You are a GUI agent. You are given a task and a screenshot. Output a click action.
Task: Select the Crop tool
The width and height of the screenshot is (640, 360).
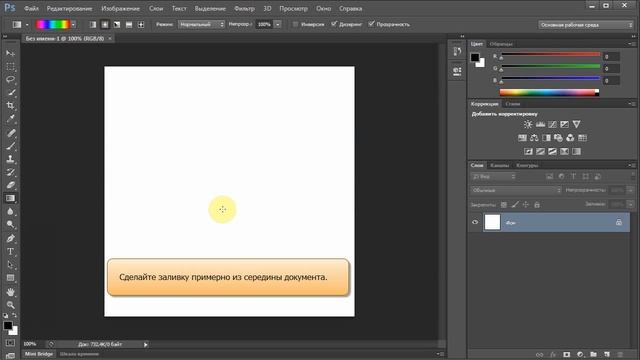coord(10,106)
